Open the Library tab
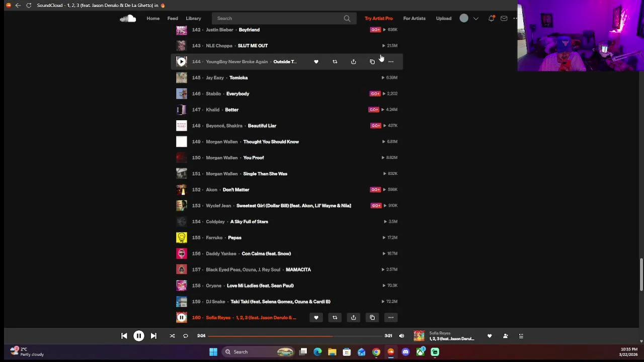The height and width of the screenshot is (362, 644). pyautogui.click(x=193, y=19)
